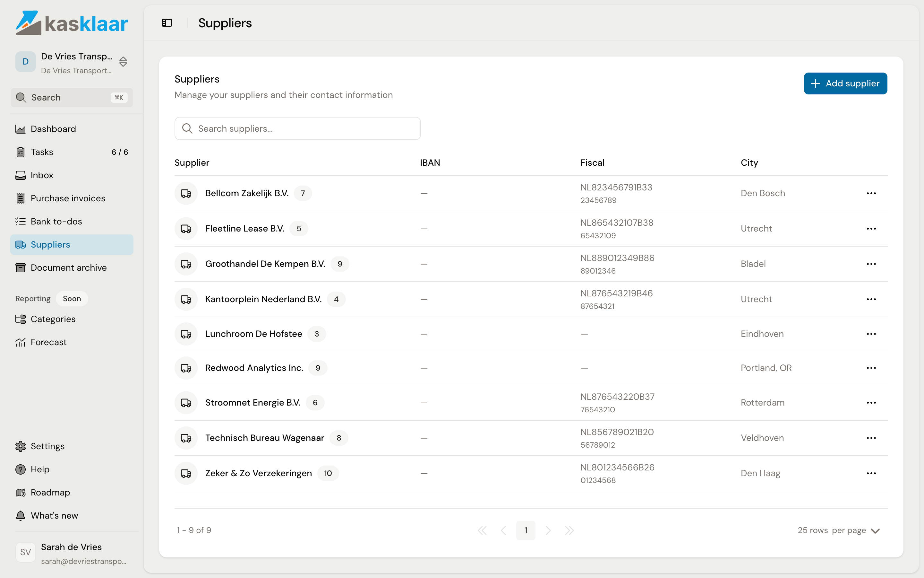Viewport: 924px width, 578px height.
Task: Click fiscal number NL823456791B33
Action: [x=616, y=188]
